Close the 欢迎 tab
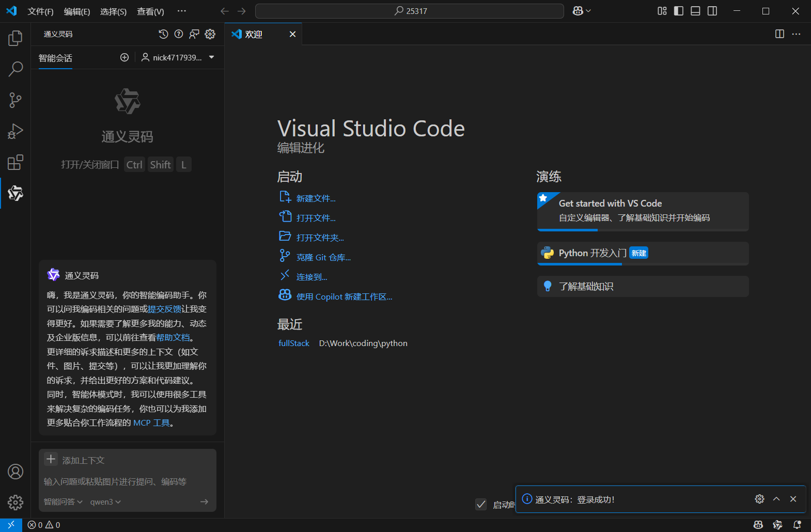811x532 pixels. (292, 34)
